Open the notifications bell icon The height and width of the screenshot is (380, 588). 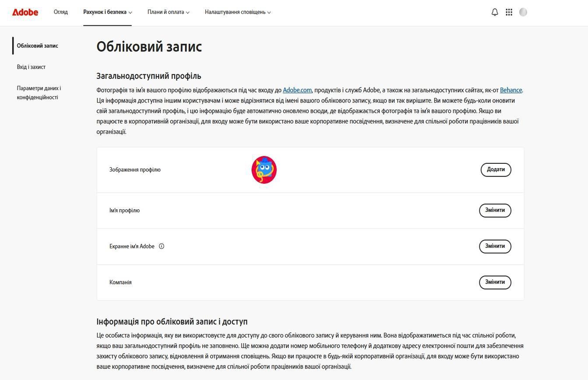point(494,12)
